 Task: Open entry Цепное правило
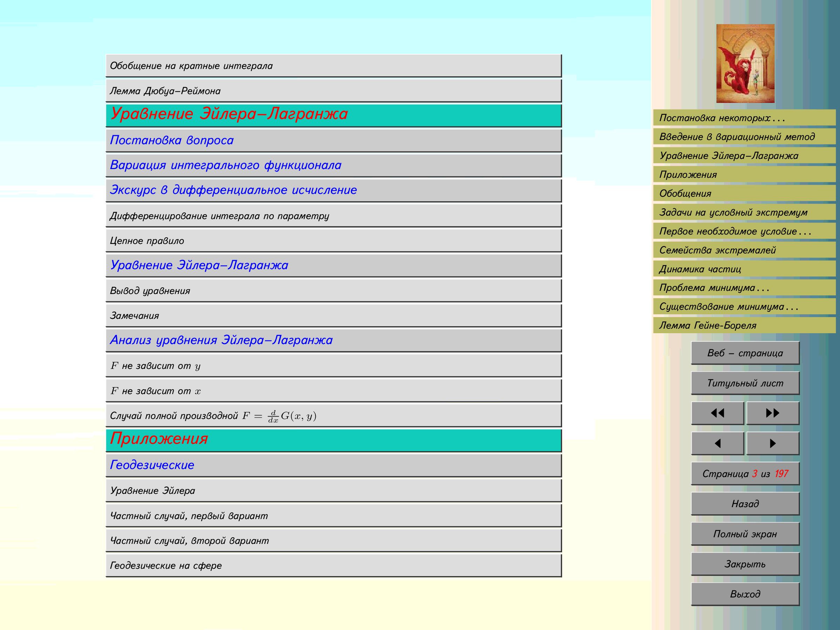point(147,241)
